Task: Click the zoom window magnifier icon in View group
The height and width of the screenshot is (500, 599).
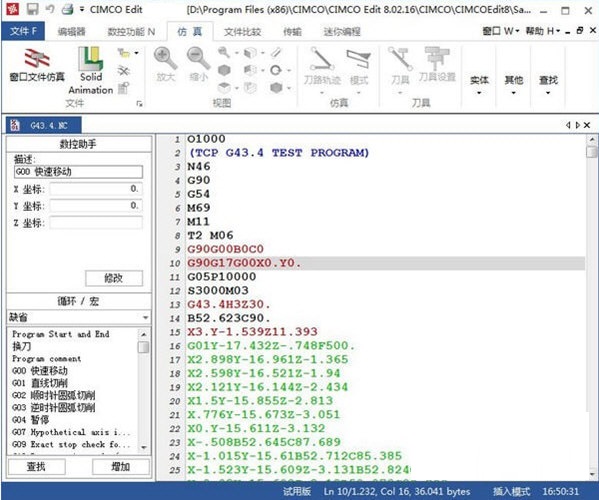Action: [224, 52]
